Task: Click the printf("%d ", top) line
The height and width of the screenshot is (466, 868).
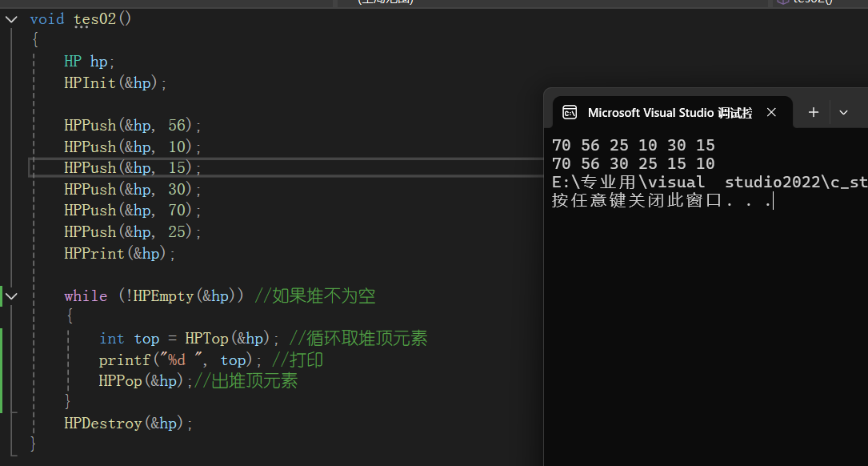Action: coord(180,360)
